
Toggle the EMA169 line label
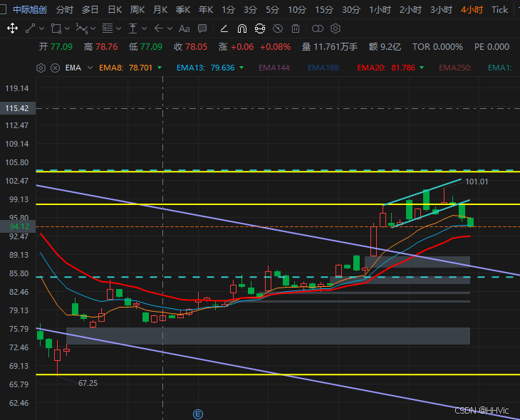click(323, 68)
